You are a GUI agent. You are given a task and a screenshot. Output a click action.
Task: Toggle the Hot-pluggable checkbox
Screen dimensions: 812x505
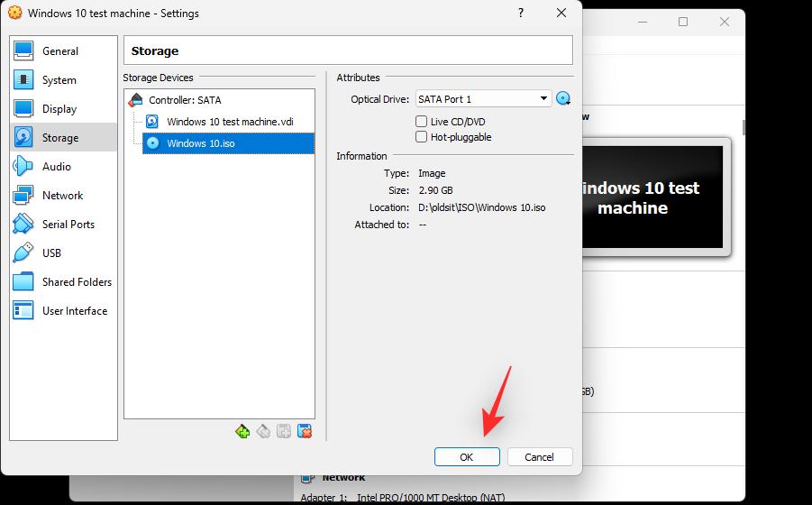pos(421,137)
